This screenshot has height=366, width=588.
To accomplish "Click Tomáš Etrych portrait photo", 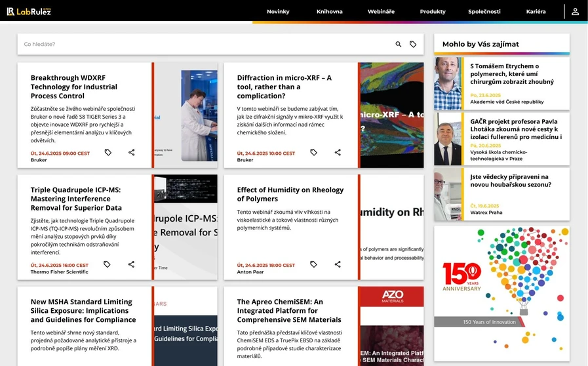I will [x=448, y=84].
